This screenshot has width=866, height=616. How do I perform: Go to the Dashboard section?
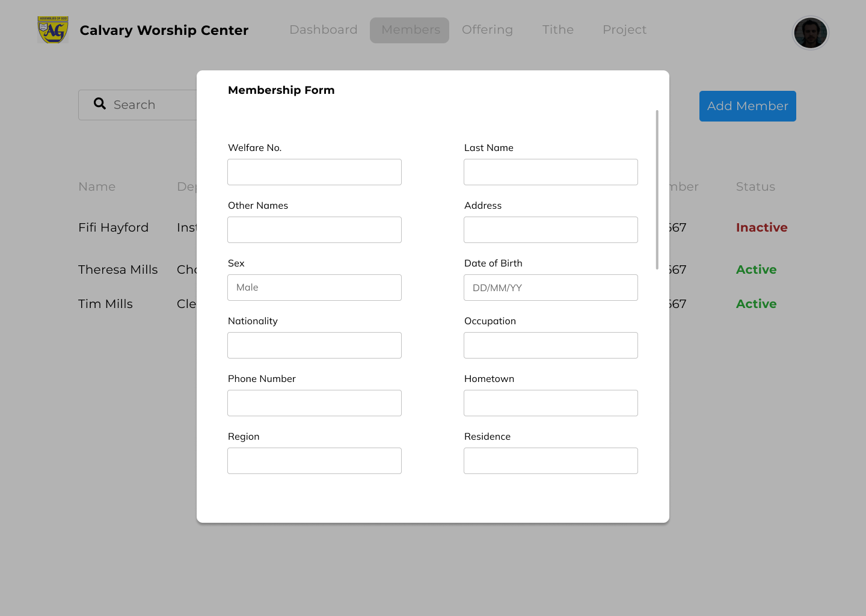tap(323, 29)
